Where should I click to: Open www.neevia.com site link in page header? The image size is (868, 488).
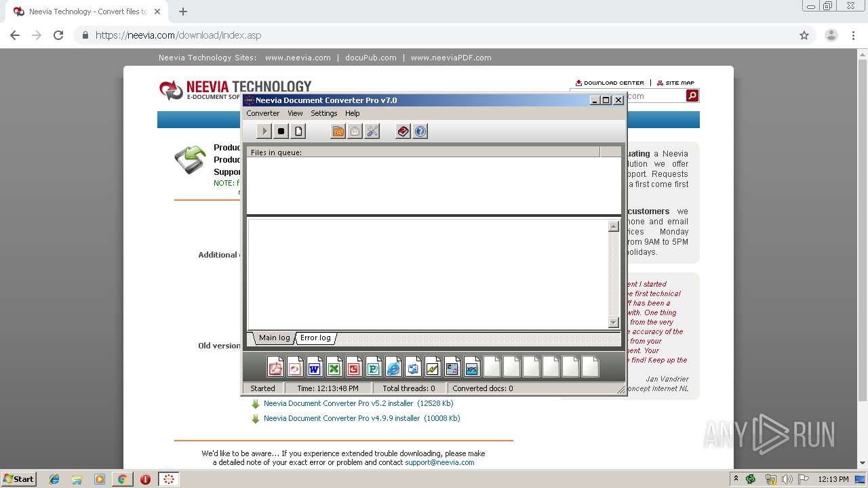pos(298,58)
